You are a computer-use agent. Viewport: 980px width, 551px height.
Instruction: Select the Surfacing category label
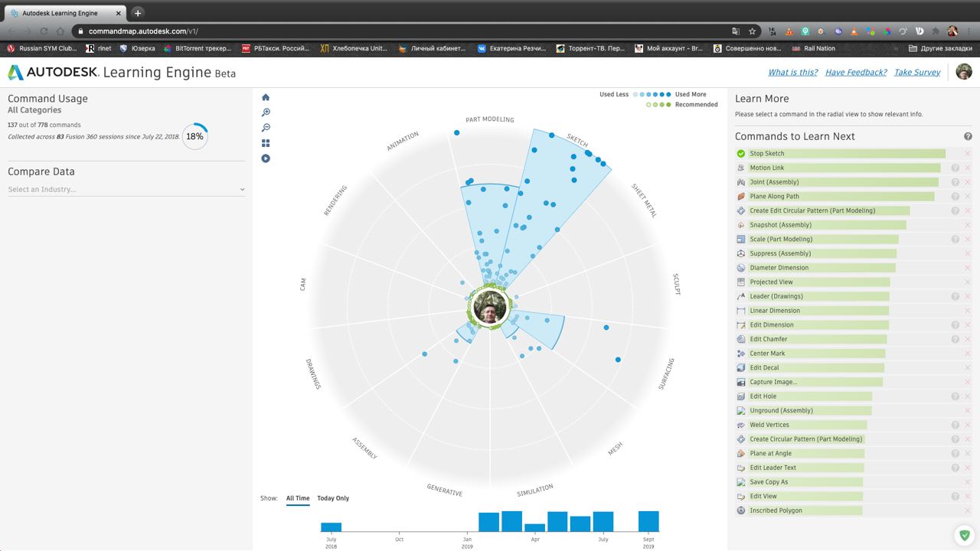point(666,374)
